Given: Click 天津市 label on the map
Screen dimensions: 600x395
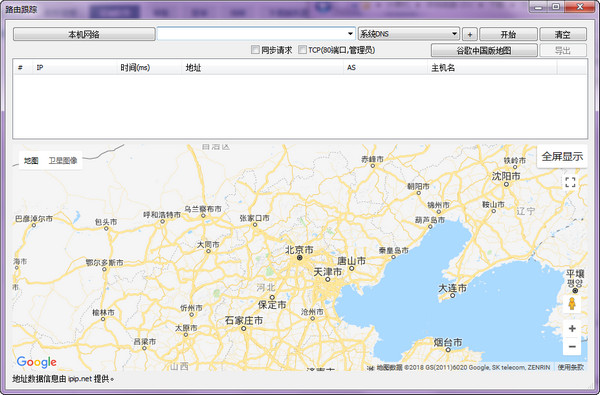Looking at the screenshot, I should pos(328,272).
